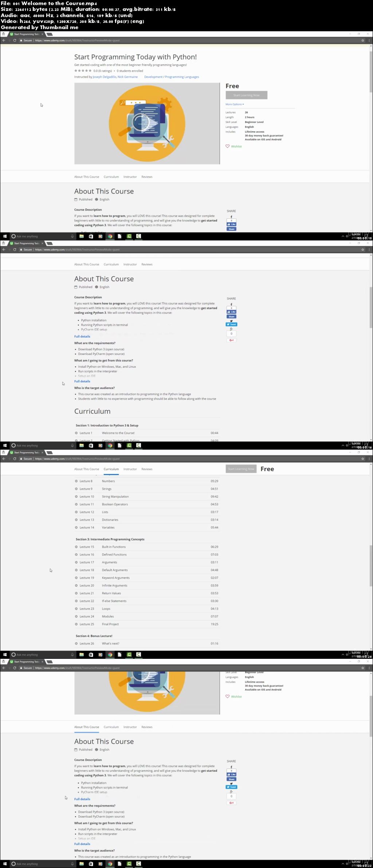This screenshot has height=868, width=373.
Task: Click the Cortana microphone in the 00:00:33 frame
Action: (x=72, y=864)
